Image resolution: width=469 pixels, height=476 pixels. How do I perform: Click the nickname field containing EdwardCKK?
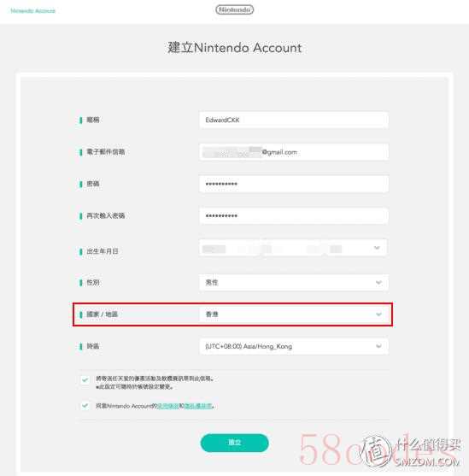(x=294, y=120)
